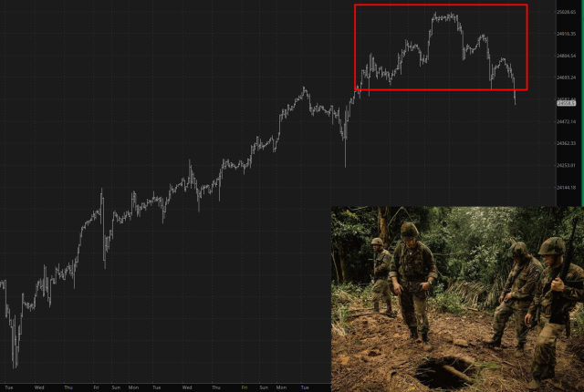Image resolution: width=584 pixels, height=392 pixels.
Task: Click the 24916.35 price axis label
Action: pos(566,34)
